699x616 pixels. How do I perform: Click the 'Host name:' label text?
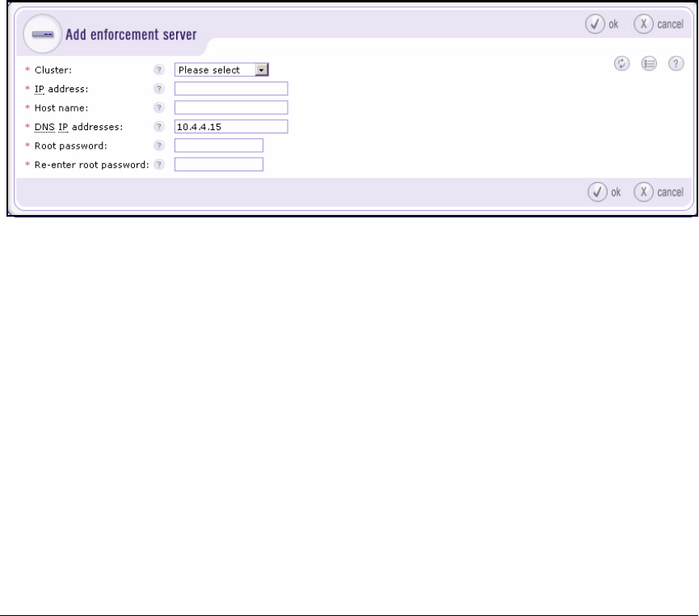[61, 108]
